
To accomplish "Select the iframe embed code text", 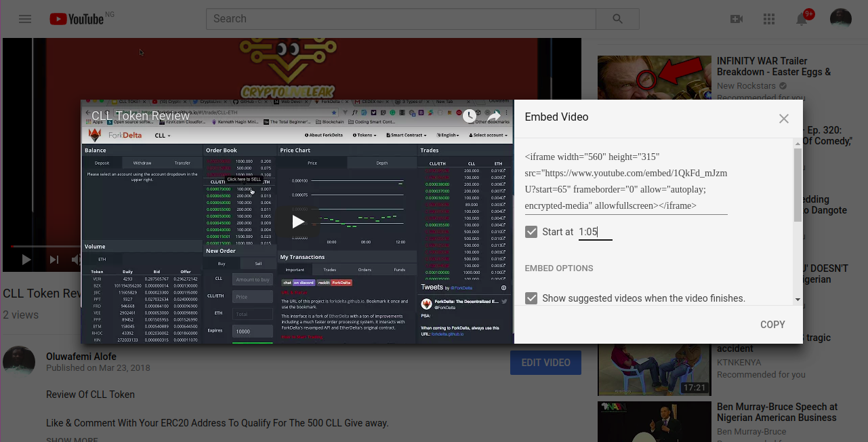I will [626, 181].
